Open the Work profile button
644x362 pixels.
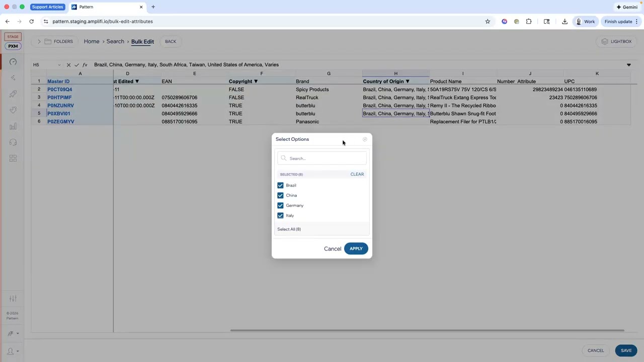(x=585, y=22)
